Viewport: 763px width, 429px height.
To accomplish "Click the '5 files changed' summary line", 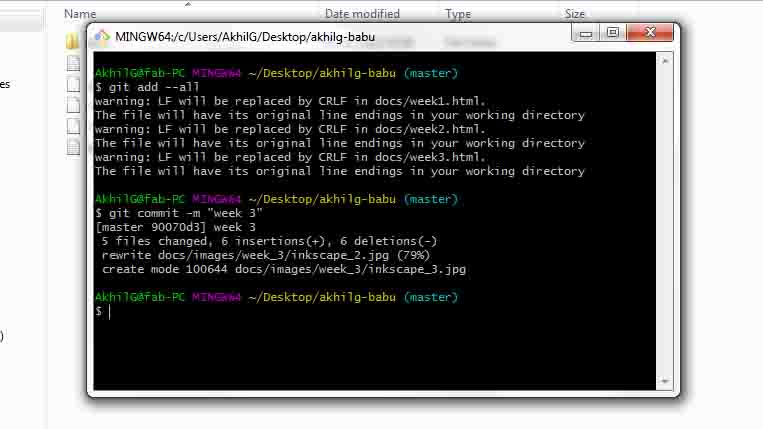I will pos(269,241).
